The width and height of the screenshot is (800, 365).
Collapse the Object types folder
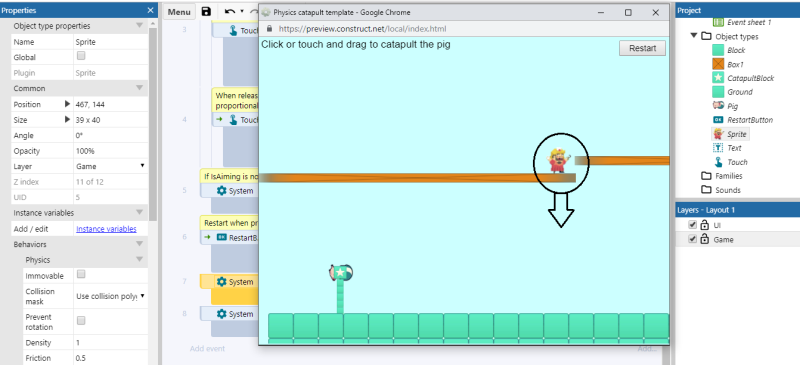(694, 36)
